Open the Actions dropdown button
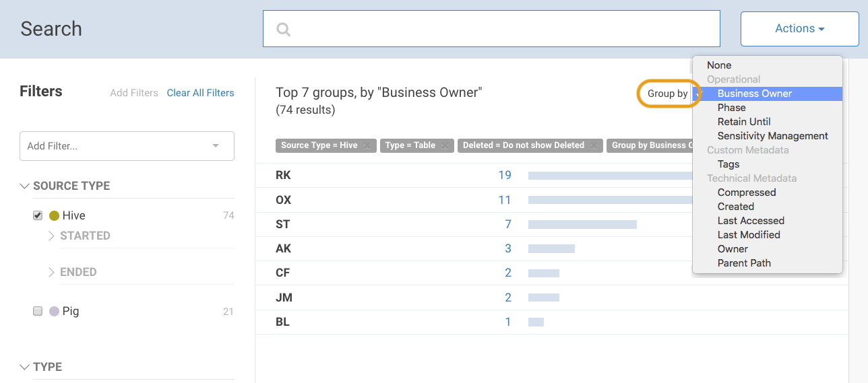The image size is (868, 383). click(799, 29)
